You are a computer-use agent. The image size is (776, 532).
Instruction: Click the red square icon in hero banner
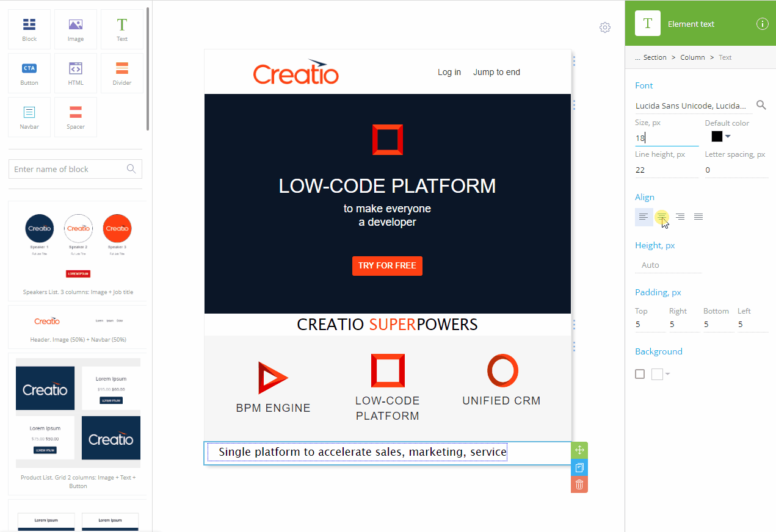[388, 140]
